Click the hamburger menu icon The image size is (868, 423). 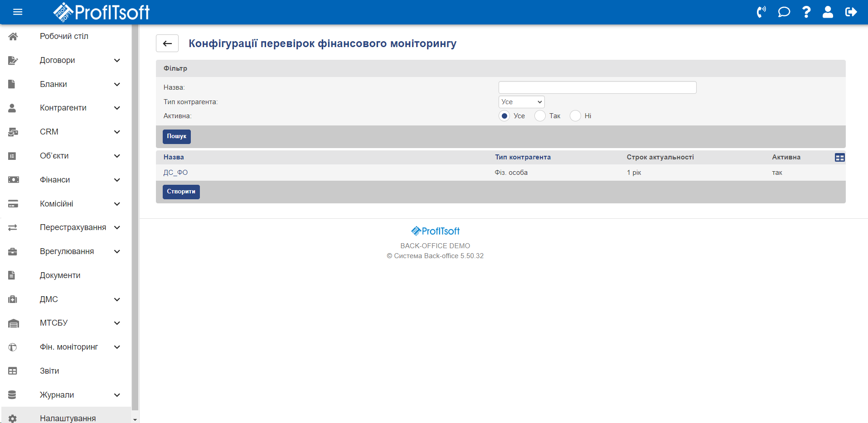tap(18, 12)
